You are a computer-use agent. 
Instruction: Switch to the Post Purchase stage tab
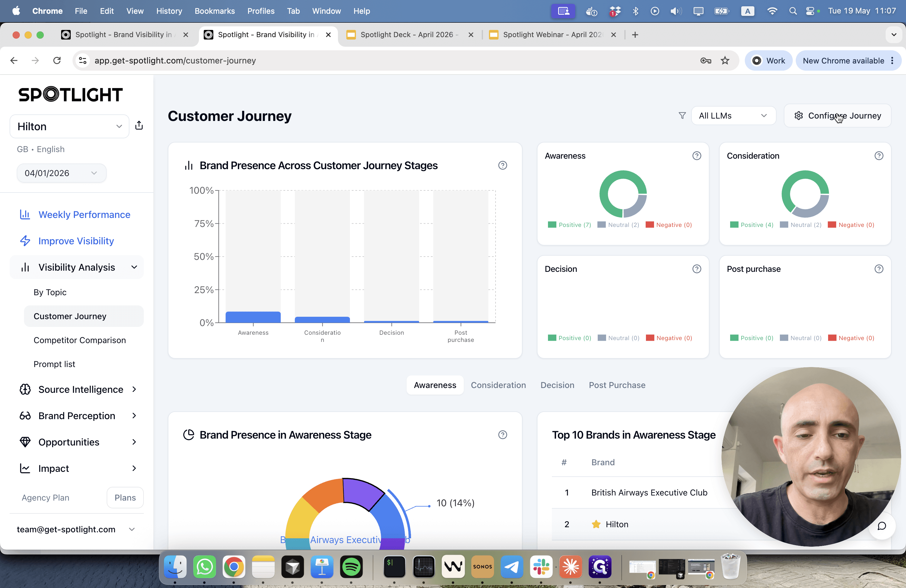[x=617, y=385]
